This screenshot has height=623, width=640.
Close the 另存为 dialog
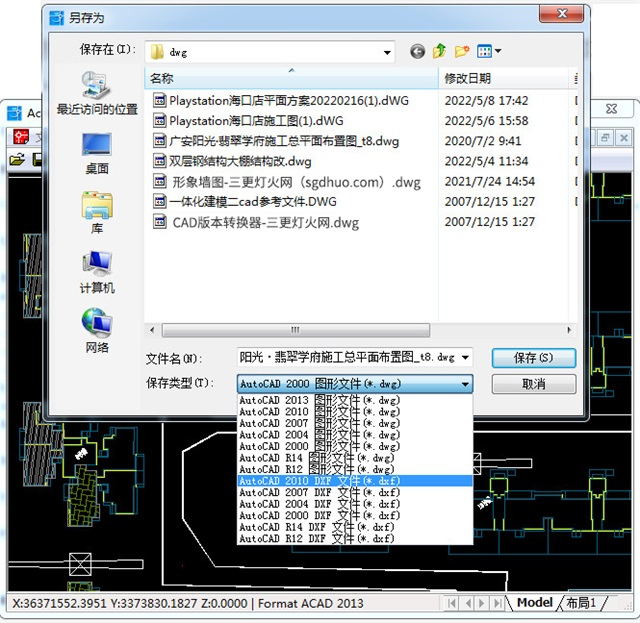click(562, 14)
